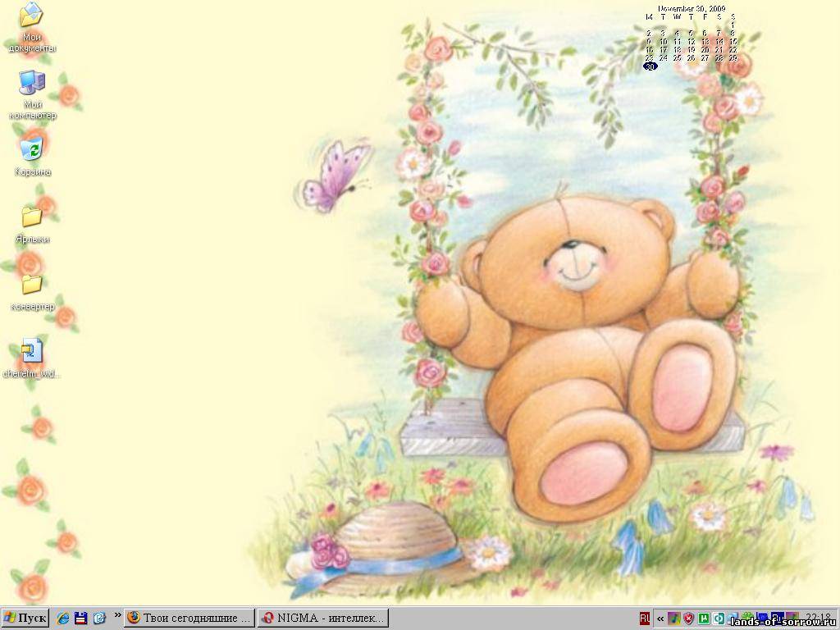Switch to Opera NIGMA taskbar window

point(323,619)
